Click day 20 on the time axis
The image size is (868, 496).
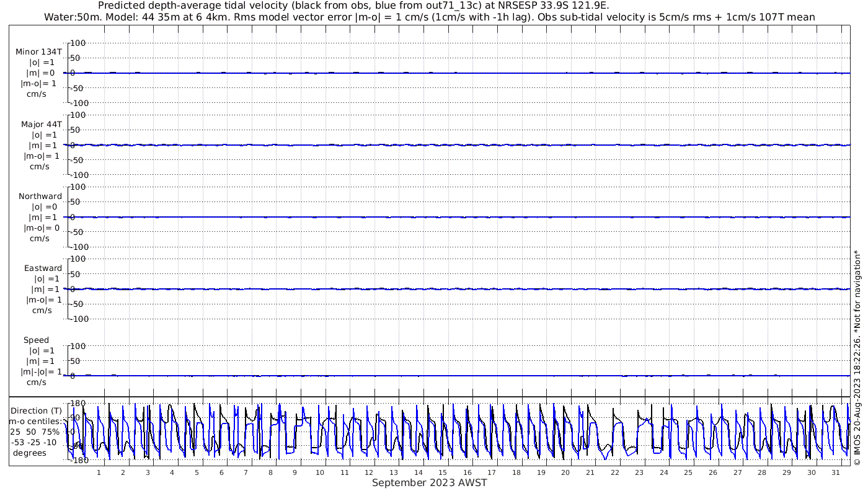[x=565, y=472]
